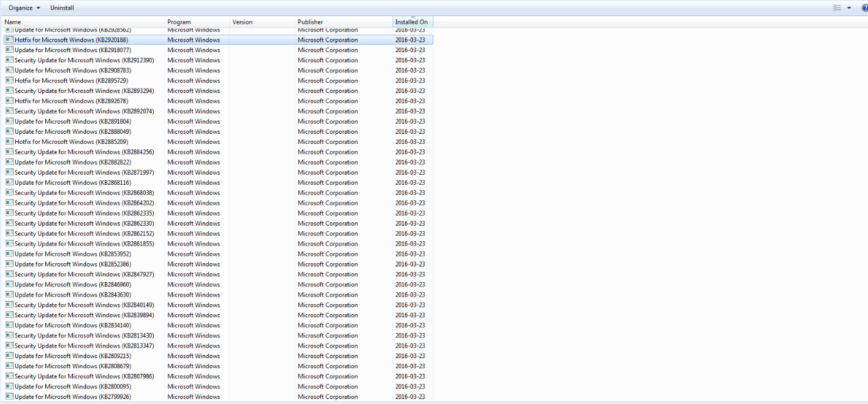Open the Help question mark icon
The height and width of the screenshot is (404, 868).
click(864, 8)
